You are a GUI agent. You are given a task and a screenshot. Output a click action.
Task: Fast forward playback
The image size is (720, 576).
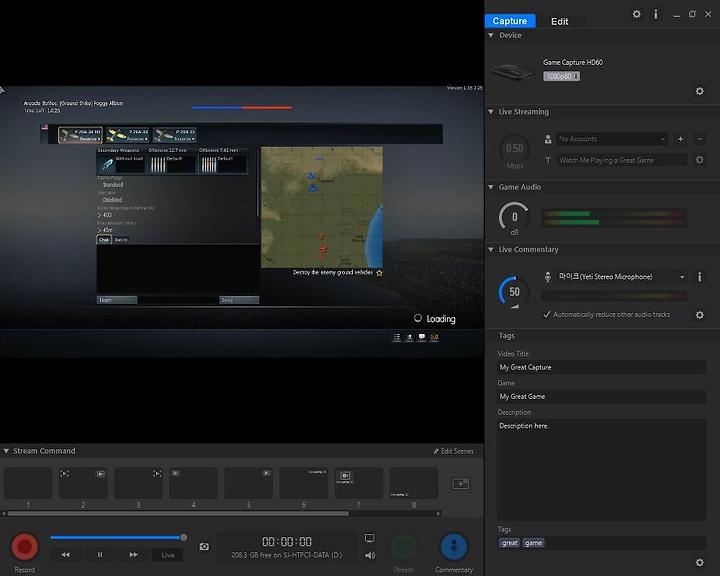point(133,555)
